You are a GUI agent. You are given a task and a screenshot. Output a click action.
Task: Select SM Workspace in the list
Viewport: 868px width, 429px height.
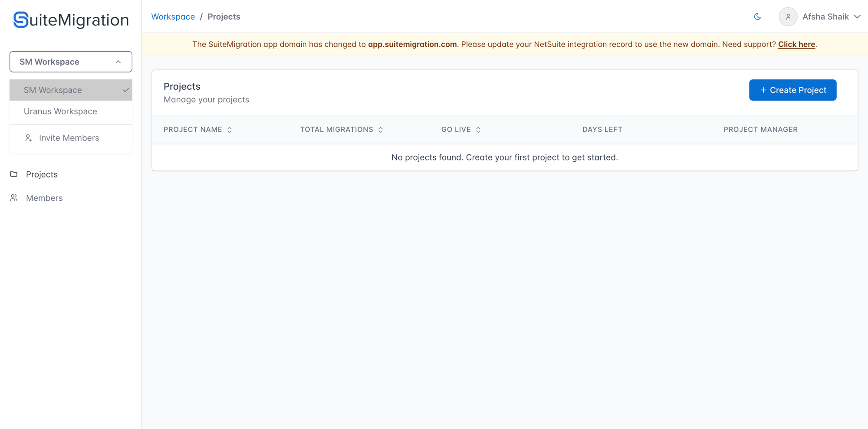(71, 90)
